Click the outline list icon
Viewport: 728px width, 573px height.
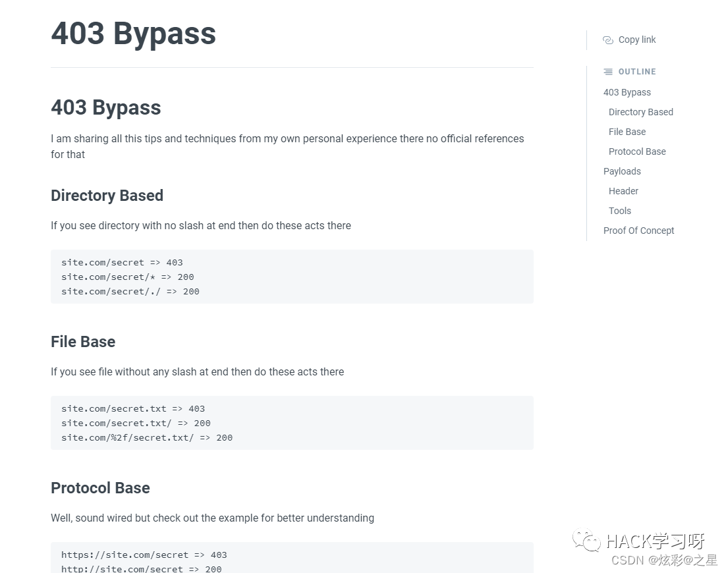click(x=607, y=71)
